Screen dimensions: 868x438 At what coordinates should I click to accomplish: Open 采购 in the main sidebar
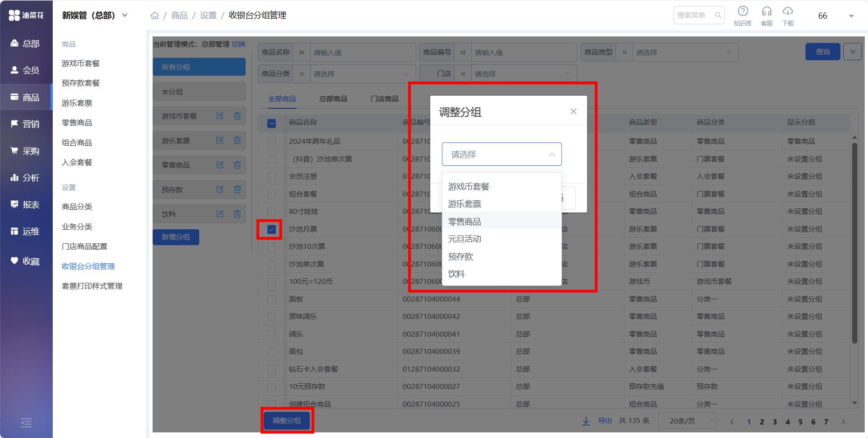26,151
